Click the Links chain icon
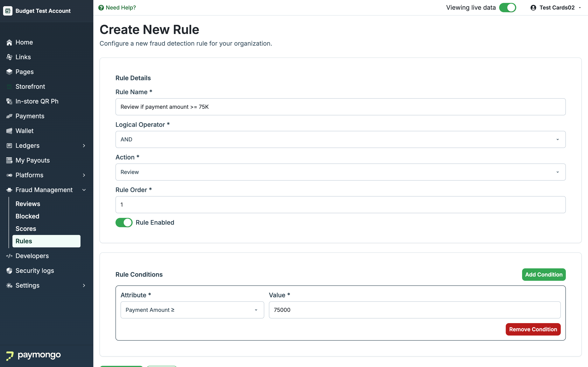Viewport: 588px width, 367px height. click(x=9, y=57)
